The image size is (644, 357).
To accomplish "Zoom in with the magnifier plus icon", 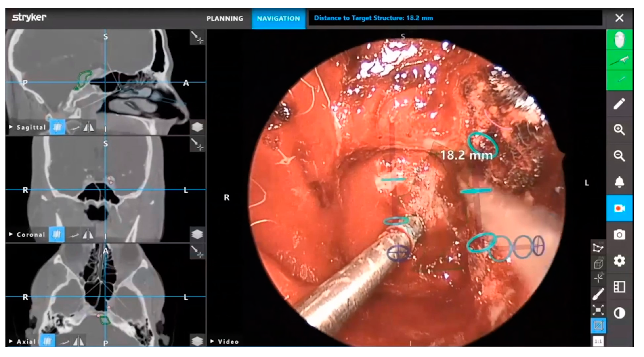I will 619,130.
